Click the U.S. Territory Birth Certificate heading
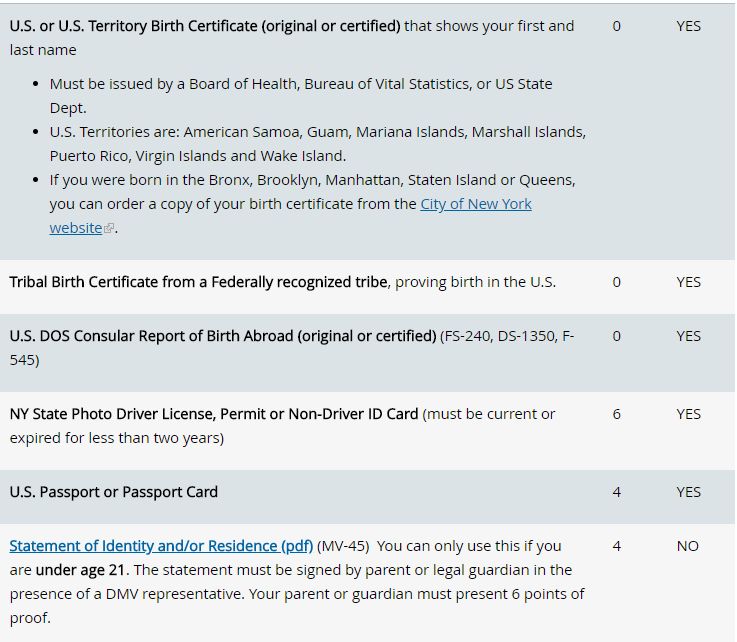The height and width of the screenshot is (642, 737). 205,26
